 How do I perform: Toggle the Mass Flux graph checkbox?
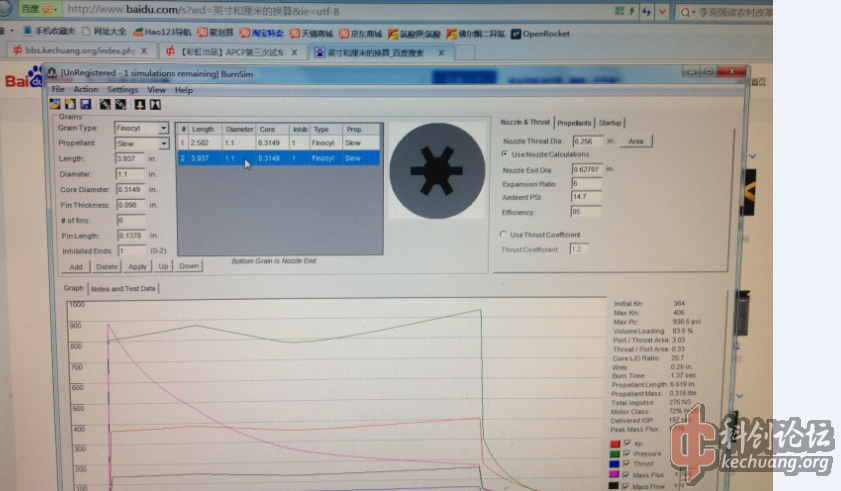tap(626, 474)
